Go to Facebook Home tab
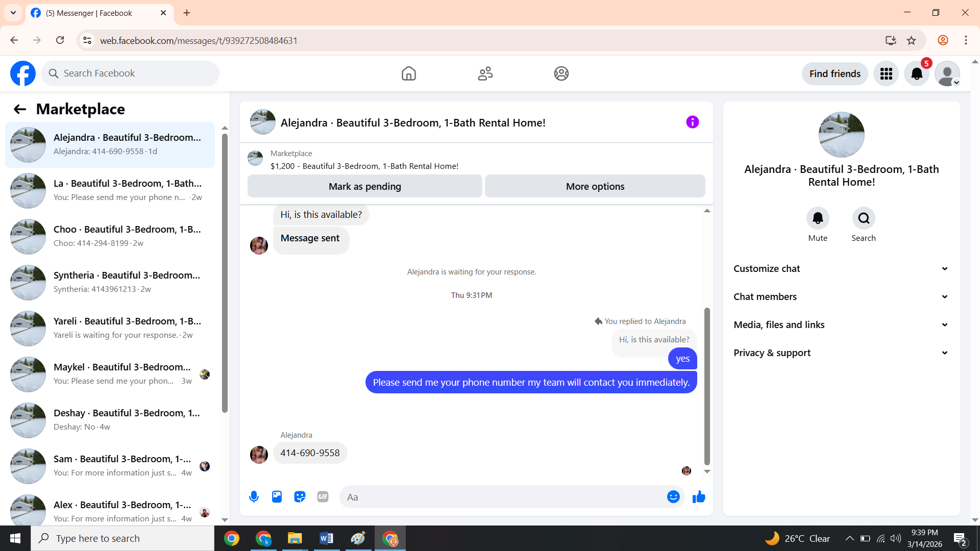Viewport: 980px width, 551px height. tap(408, 73)
